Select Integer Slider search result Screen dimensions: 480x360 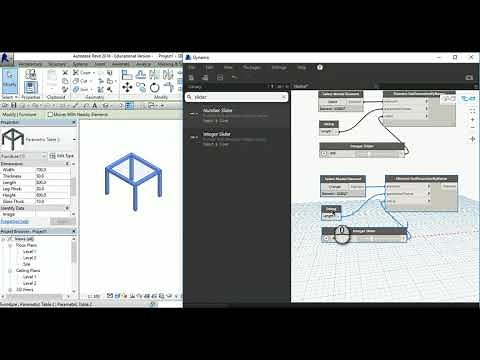pos(237,139)
